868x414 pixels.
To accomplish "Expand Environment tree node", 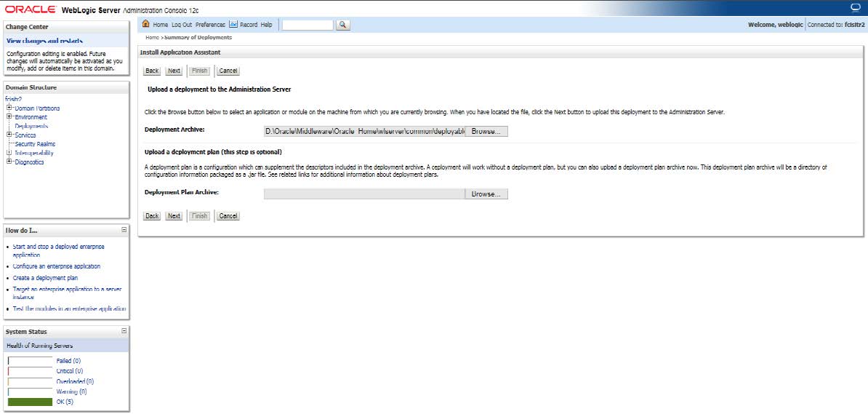I will tap(9, 117).
